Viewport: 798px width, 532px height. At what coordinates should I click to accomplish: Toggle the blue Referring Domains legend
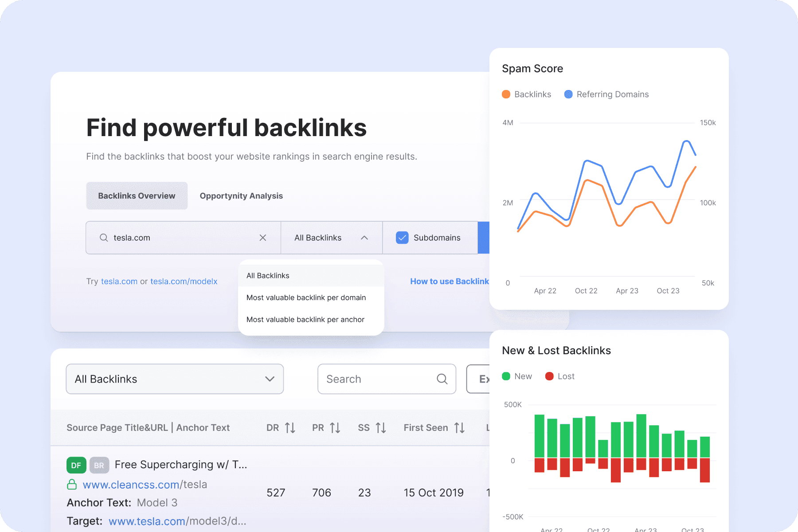(606, 94)
